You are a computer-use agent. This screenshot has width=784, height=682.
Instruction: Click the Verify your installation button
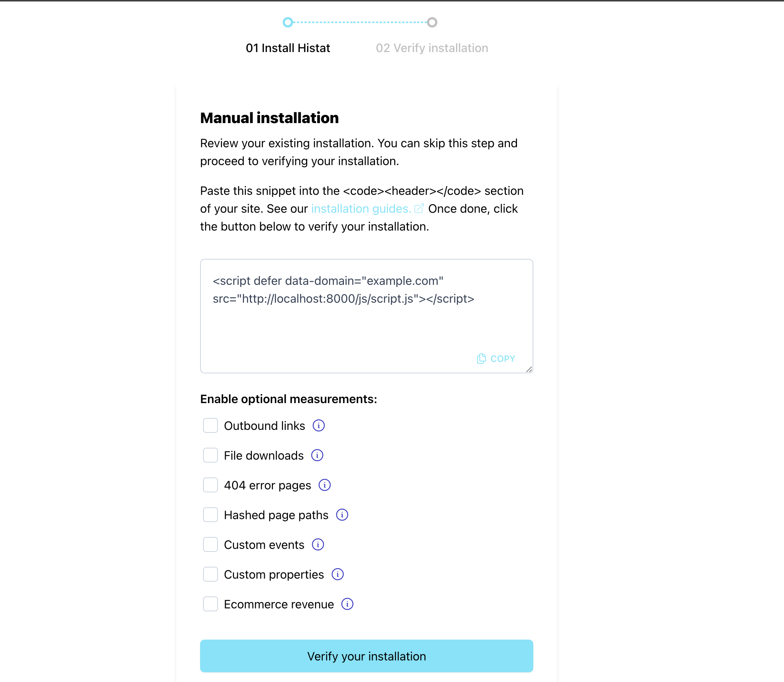367,656
